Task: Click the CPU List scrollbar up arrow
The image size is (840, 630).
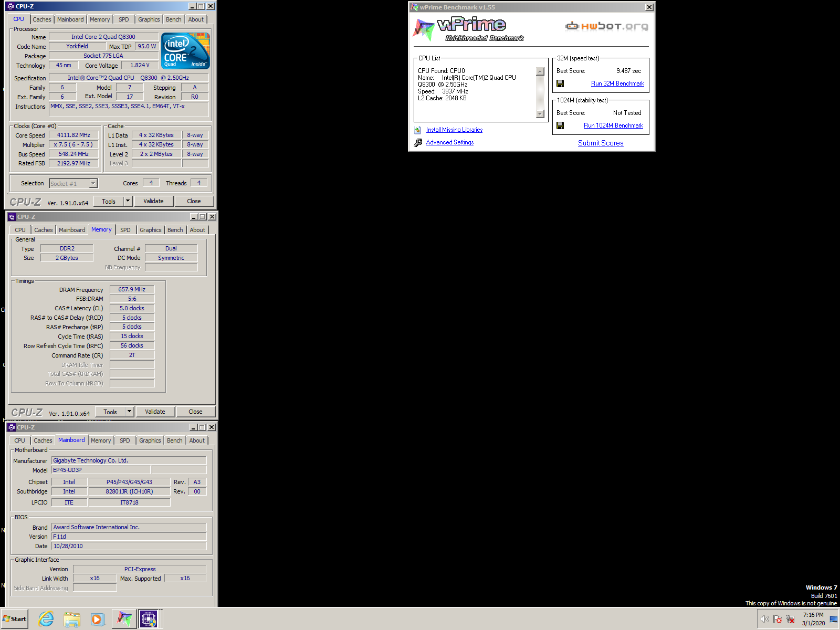Action: point(540,71)
